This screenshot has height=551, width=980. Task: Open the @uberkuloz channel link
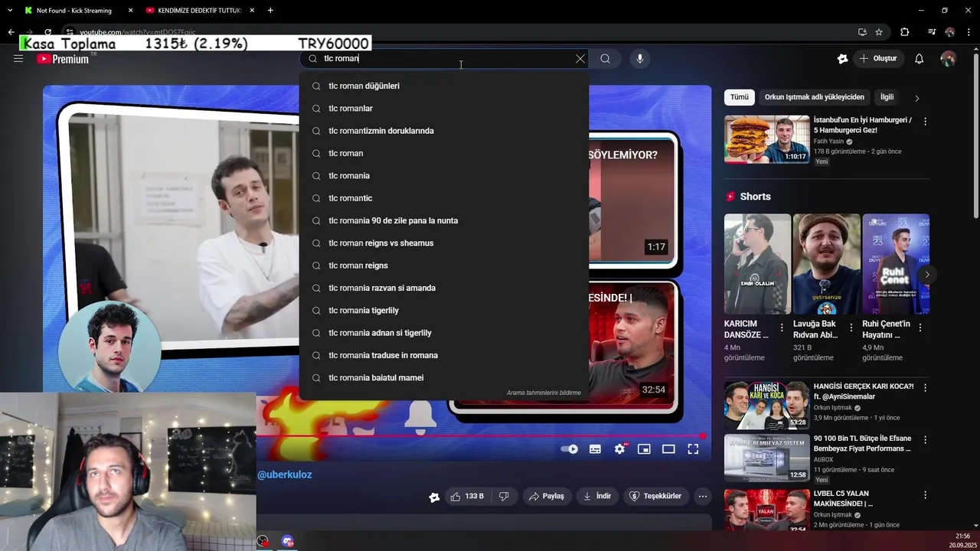pos(284,474)
